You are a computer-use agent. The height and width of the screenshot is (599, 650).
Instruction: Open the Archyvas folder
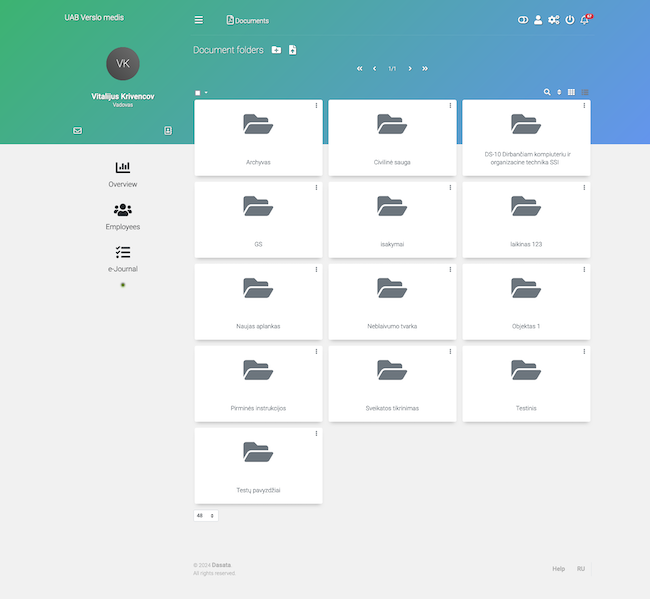(x=258, y=138)
